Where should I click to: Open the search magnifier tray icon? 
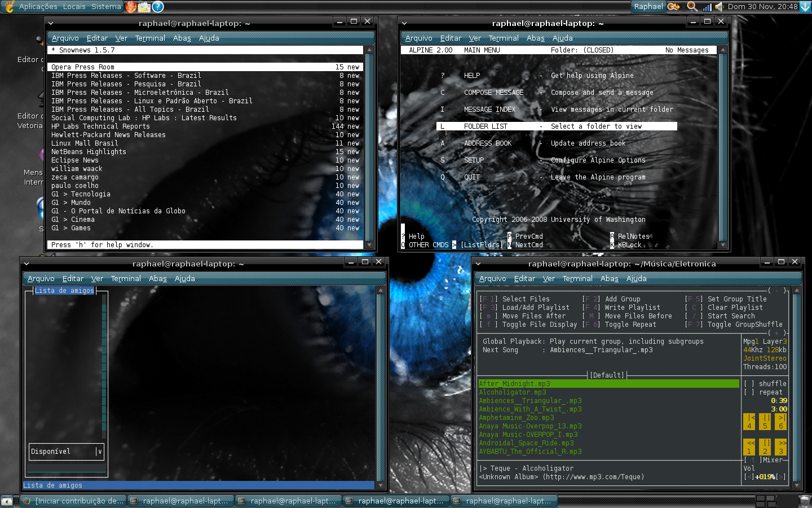click(692, 7)
